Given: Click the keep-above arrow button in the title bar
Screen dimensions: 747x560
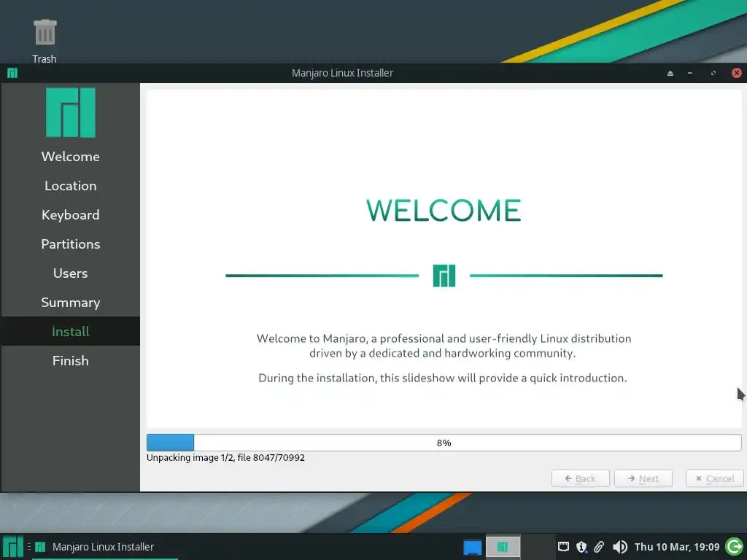Looking at the screenshot, I should click(x=670, y=73).
